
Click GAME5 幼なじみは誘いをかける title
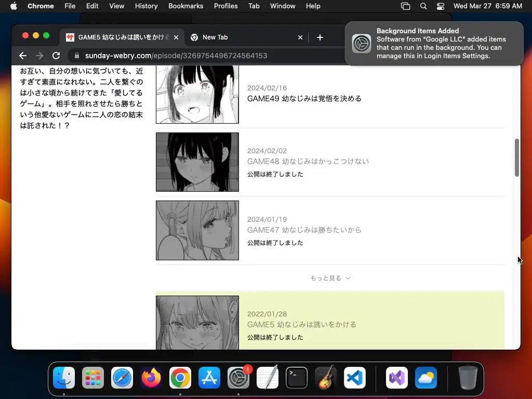click(302, 324)
